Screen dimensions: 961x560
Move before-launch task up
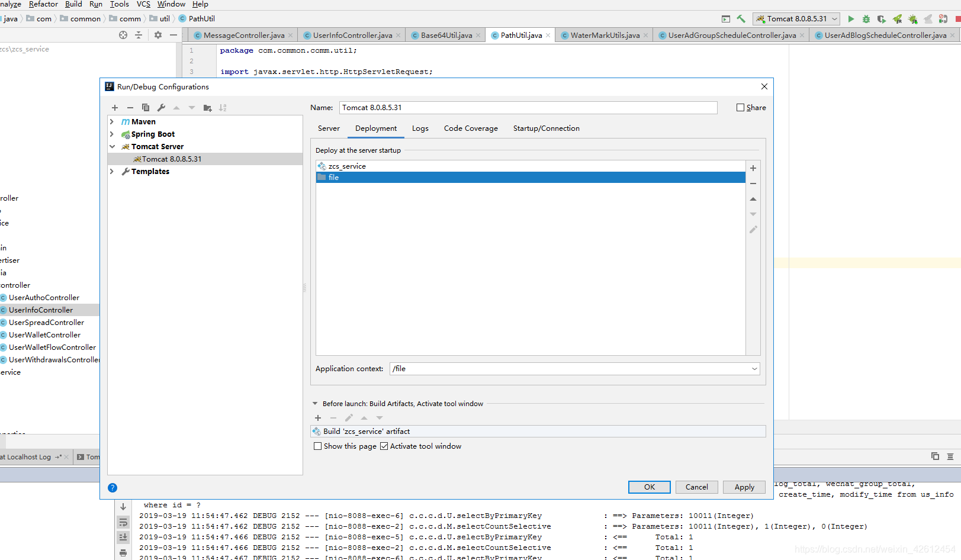(x=364, y=418)
